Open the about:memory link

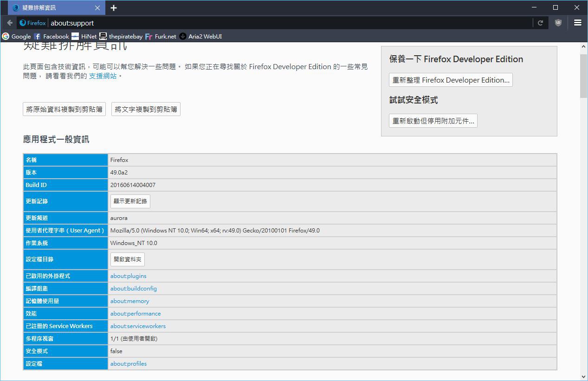[x=129, y=301]
